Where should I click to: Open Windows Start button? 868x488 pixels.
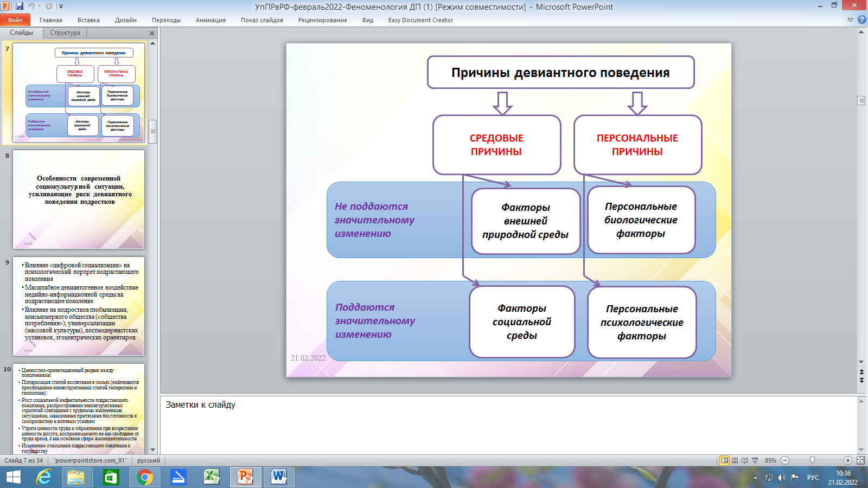(13, 477)
